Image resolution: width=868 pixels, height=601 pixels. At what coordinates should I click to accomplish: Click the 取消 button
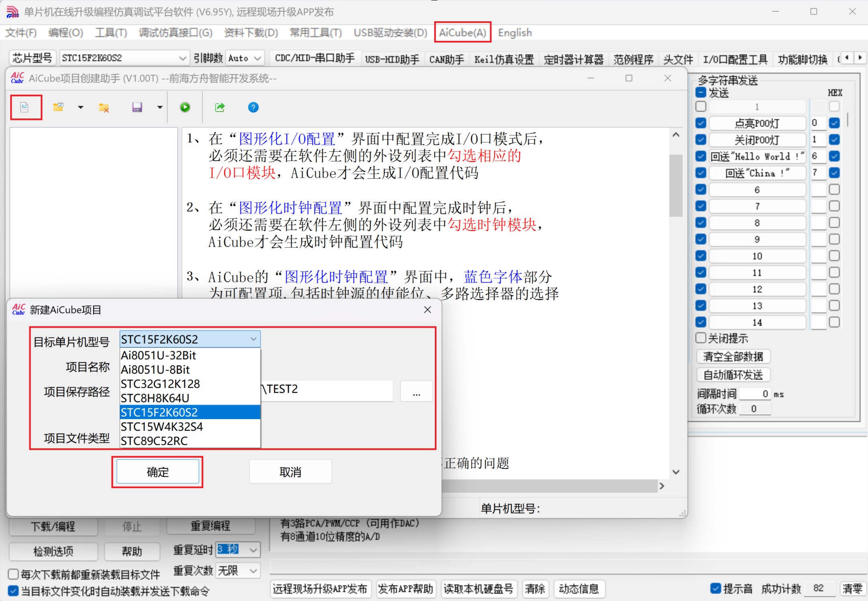click(290, 472)
